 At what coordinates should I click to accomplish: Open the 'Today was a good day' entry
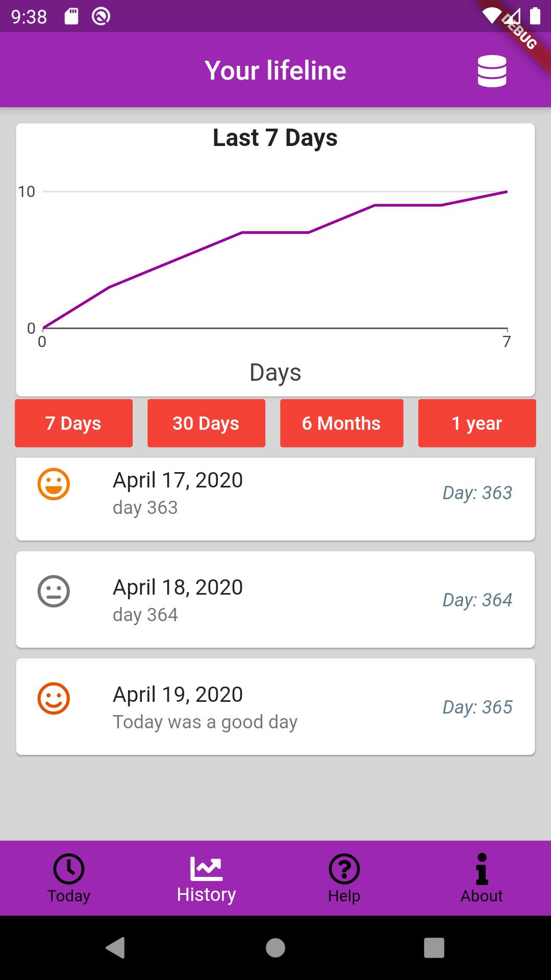[275, 706]
